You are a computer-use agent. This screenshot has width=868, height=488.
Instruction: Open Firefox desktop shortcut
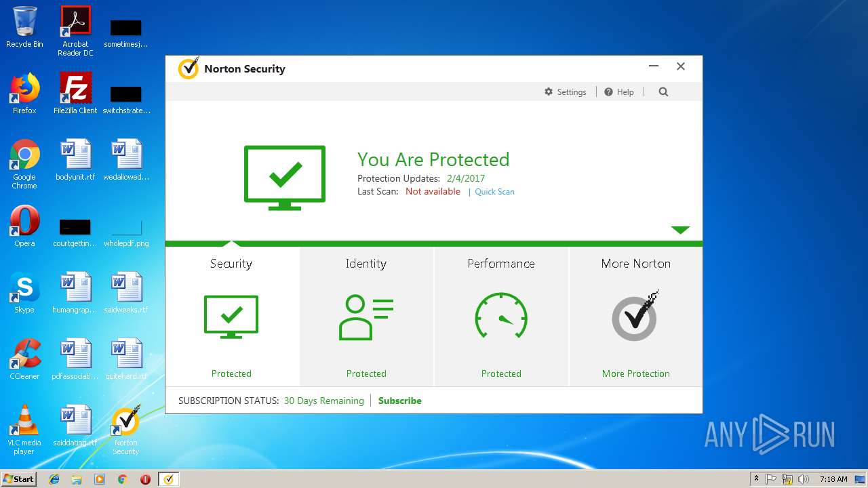tap(24, 94)
